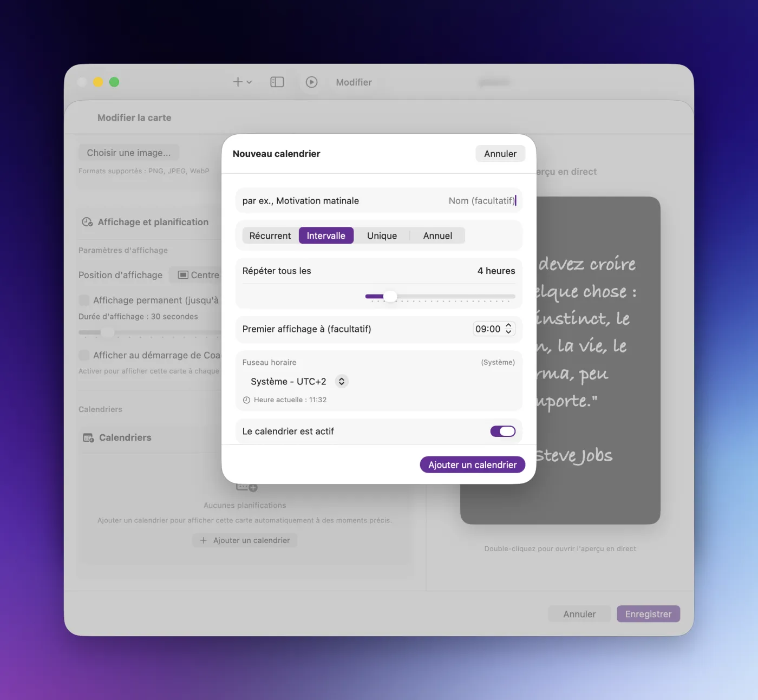This screenshot has width=758, height=700.
Task: Click Annuler at the window bottom
Action: coord(579,614)
